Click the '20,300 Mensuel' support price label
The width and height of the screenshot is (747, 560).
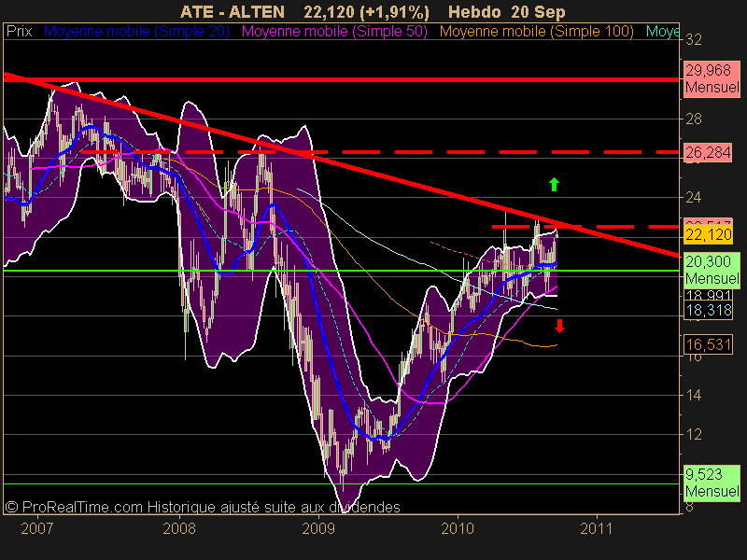[x=712, y=270]
